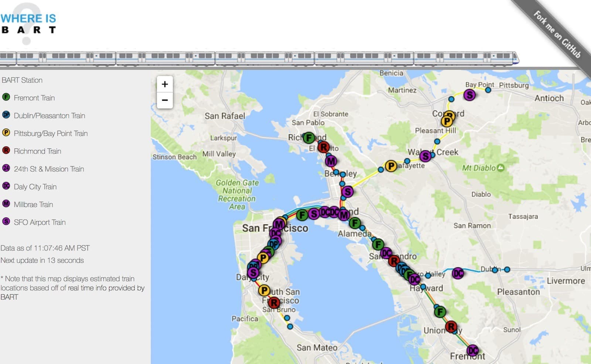Select the Millbrae train marker north of Berkeley
Viewport: 591px width, 364px height.
point(331,161)
